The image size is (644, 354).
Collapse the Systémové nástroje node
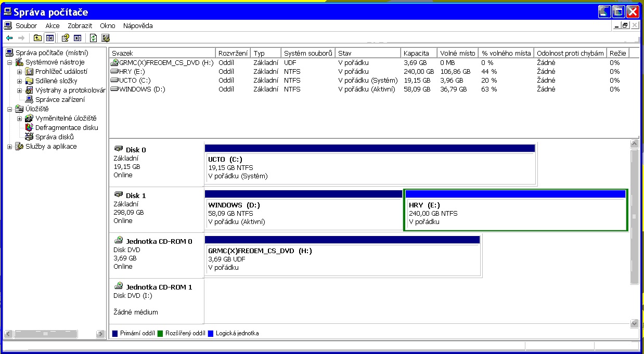pos(10,62)
